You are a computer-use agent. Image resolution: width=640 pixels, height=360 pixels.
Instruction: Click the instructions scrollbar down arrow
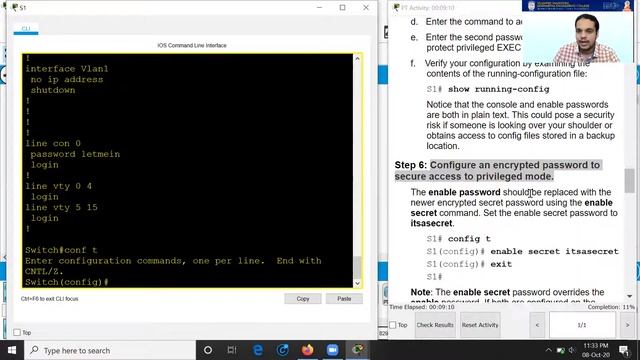tap(629, 296)
